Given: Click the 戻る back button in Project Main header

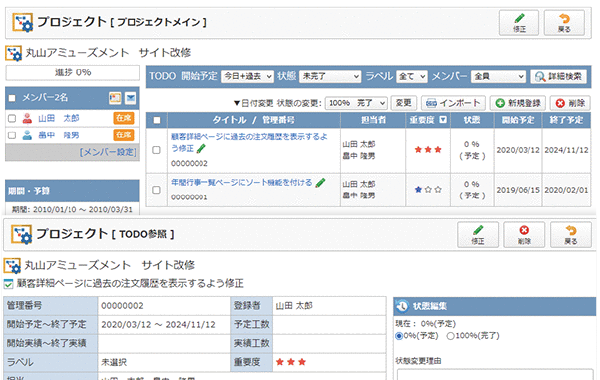Looking at the screenshot, I should tap(564, 23).
